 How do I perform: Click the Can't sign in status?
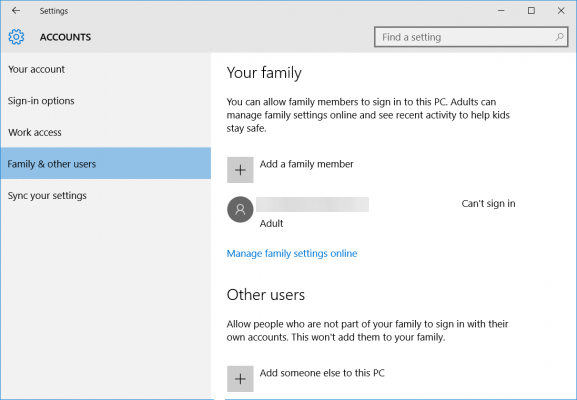488,203
